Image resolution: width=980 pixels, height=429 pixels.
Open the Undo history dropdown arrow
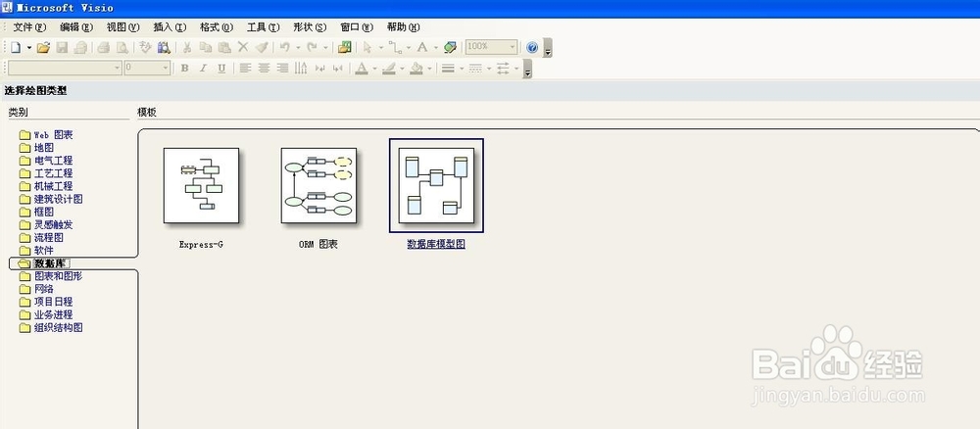(x=298, y=47)
